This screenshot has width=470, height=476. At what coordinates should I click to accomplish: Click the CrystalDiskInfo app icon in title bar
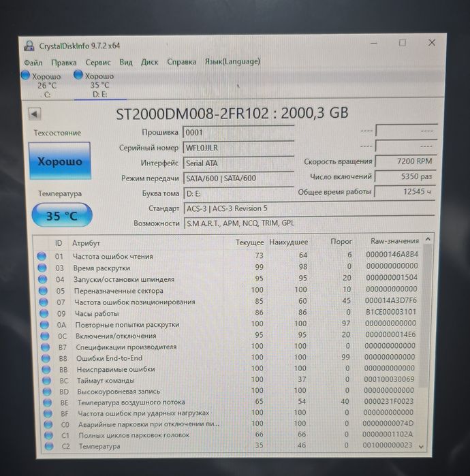(x=29, y=46)
